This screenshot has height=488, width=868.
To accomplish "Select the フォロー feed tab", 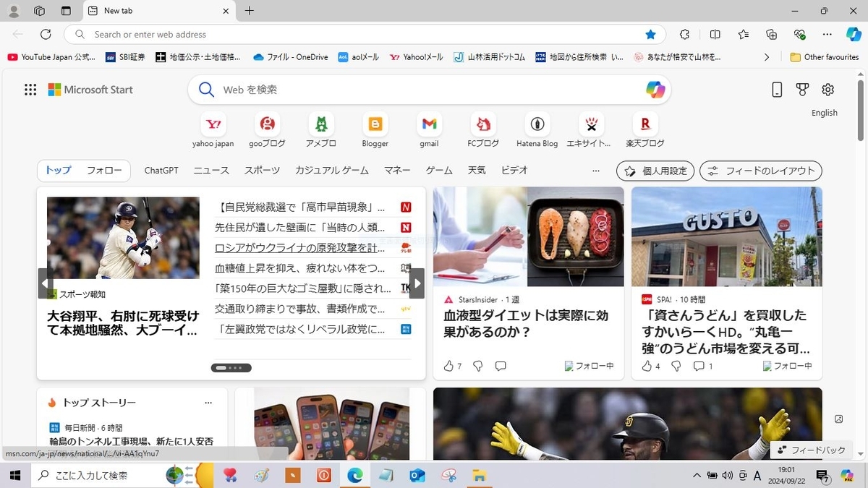I will pos(104,171).
